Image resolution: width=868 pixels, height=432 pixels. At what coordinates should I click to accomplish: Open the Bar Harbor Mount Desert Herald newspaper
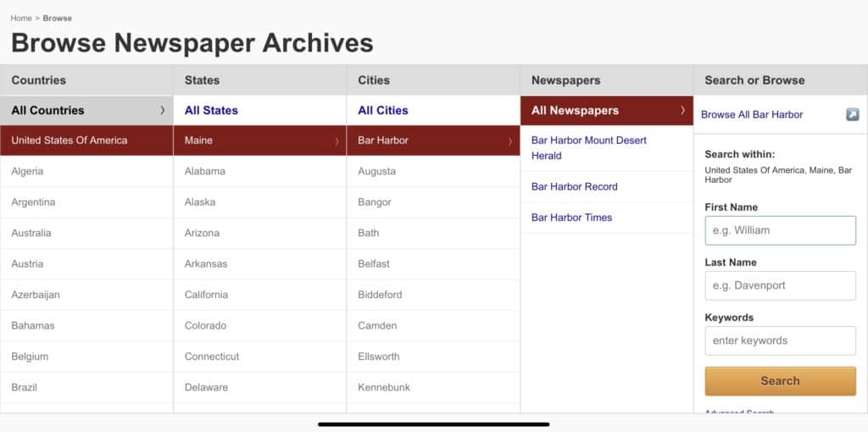click(588, 148)
